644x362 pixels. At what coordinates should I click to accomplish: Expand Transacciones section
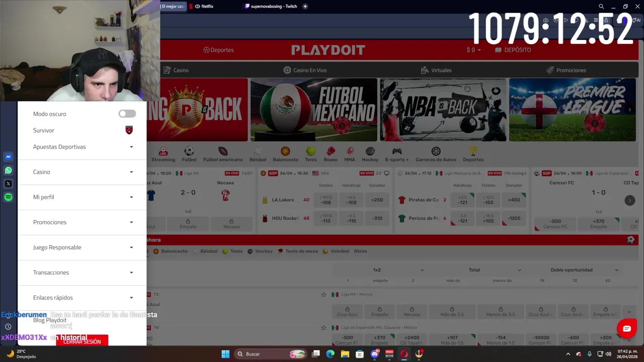tap(83, 273)
